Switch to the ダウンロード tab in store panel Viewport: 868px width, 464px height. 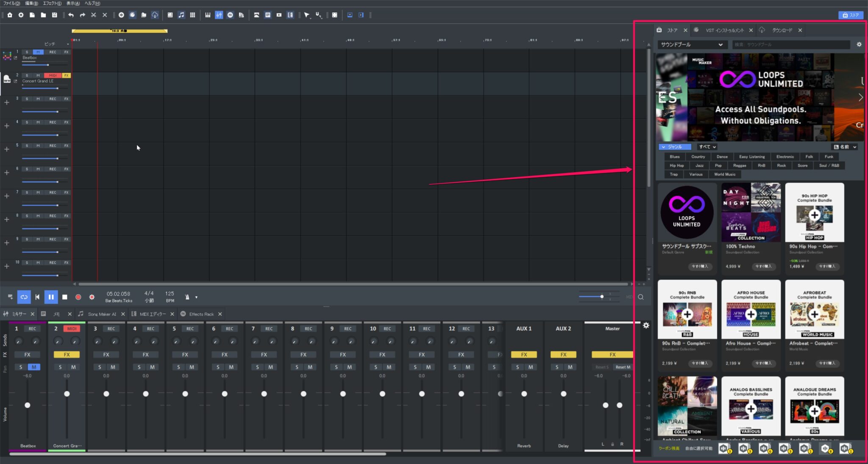point(782,30)
